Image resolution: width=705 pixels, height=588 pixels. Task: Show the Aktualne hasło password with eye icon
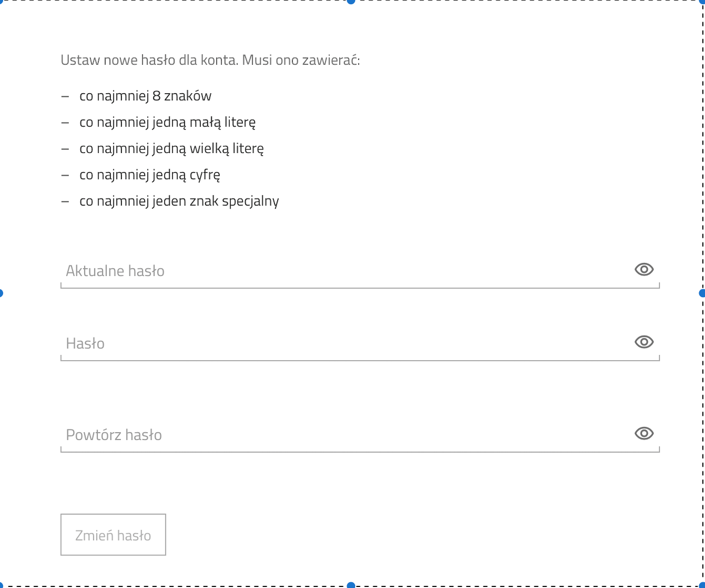click(644, 269)
